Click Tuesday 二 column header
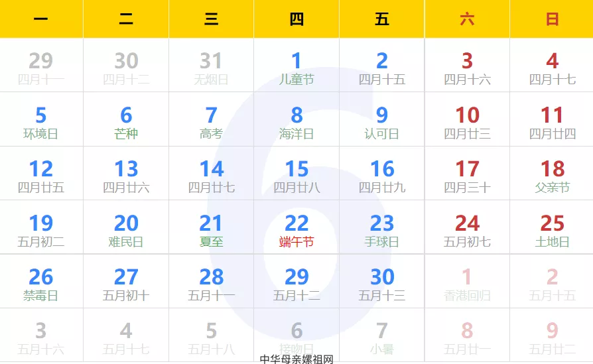 pyautogui.click(x=126, y=19)
